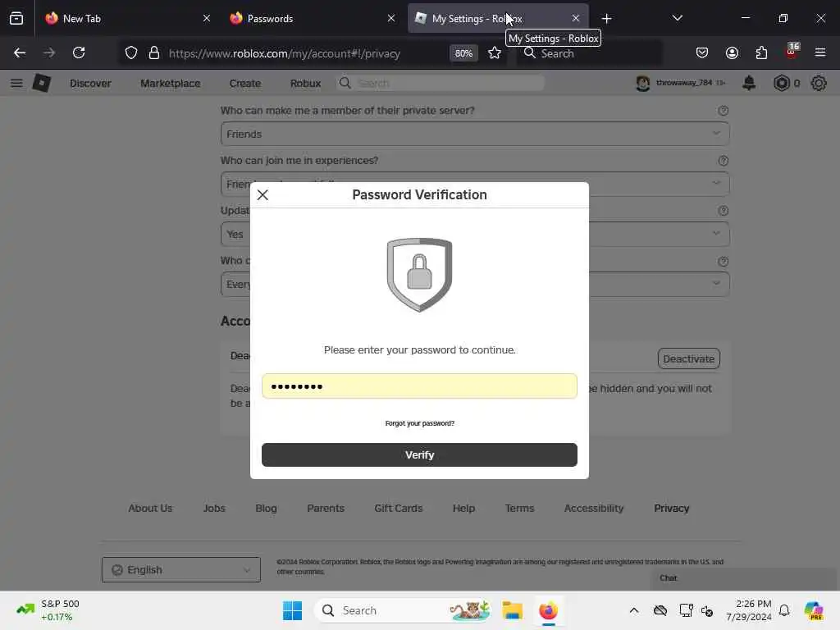Open the Robux page
Viewport: 840px width, 630px height.
pyautogui.click(x=305, y=84)
